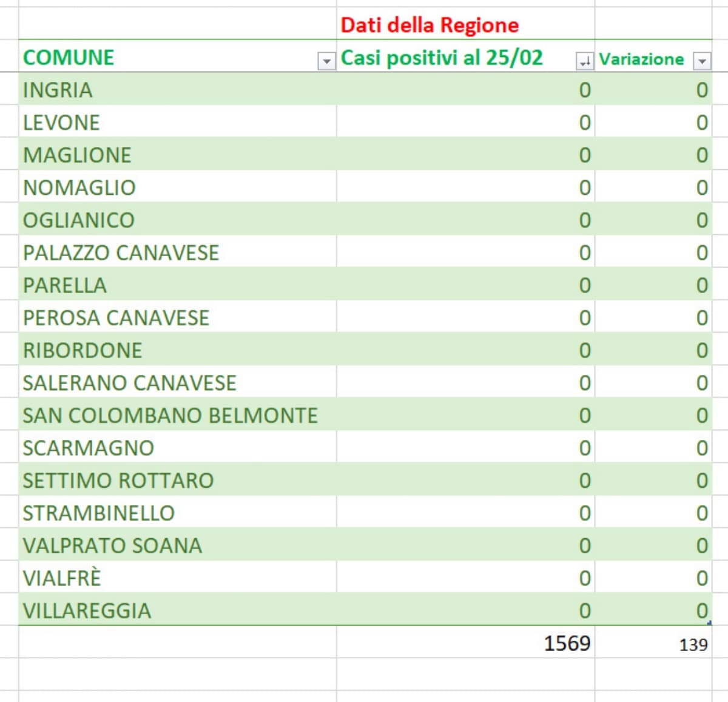This screenshot has width=728, height=702.
Task: Click the MAGLIONE row name
Action: (77, 155)
